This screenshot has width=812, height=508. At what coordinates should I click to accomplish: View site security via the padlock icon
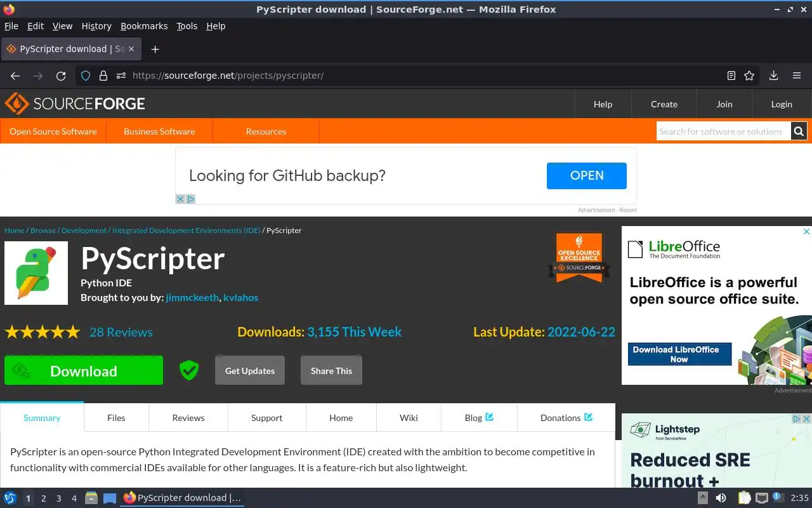tap(103, 76)
